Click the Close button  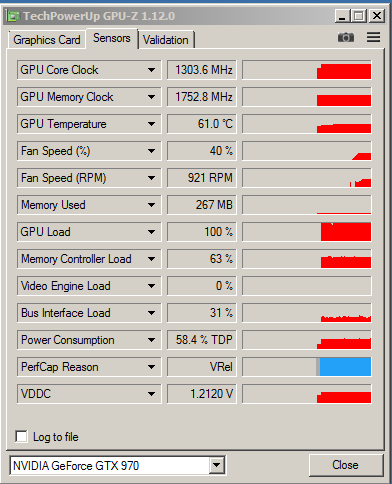tap(345, 465)
